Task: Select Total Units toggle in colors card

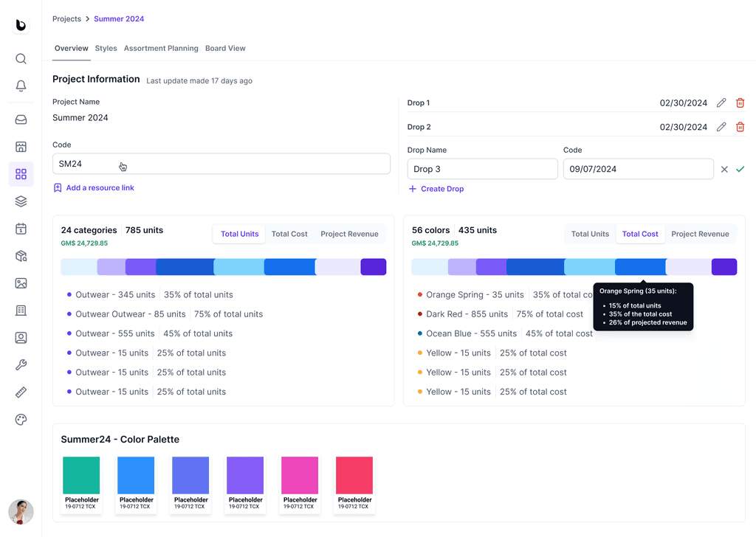Action: tap(590, 234)
